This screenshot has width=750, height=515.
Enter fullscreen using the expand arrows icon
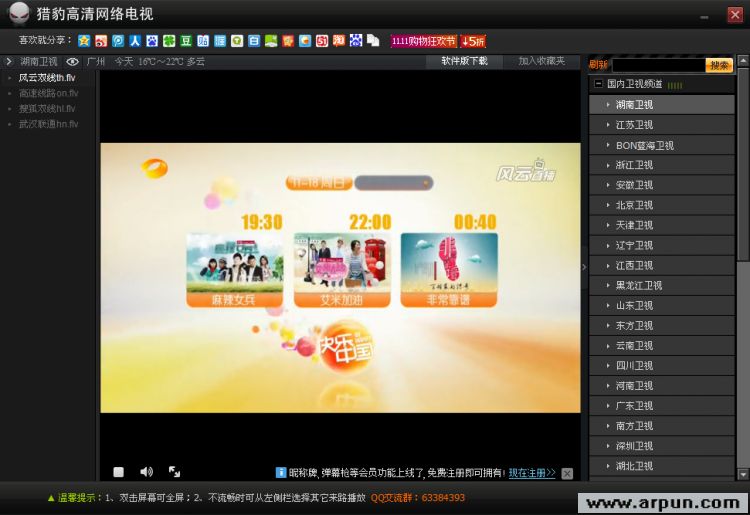pos(174,472)
